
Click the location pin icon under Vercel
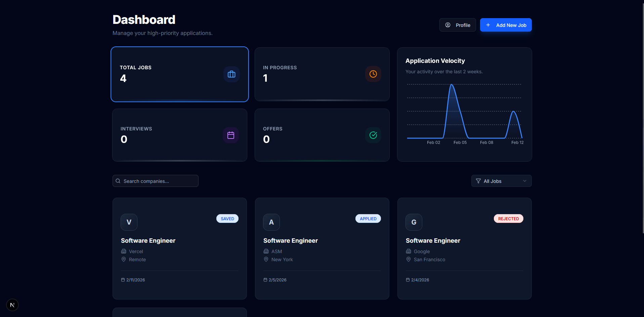[124, 259]
